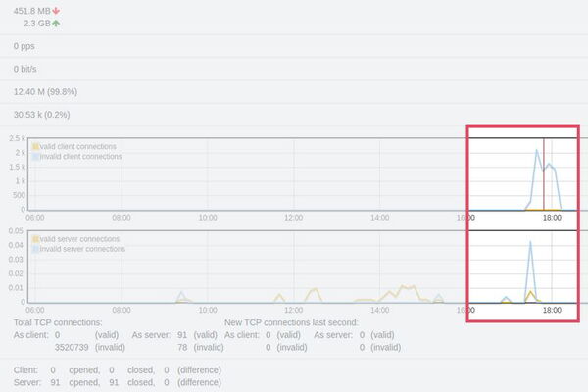588x392 pixels.
Task: Toggle the invalid client connections series label
Action: point(80,156)
